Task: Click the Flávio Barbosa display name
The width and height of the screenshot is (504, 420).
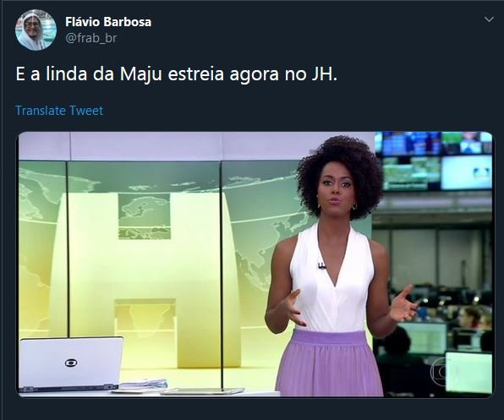Action: 108,22
